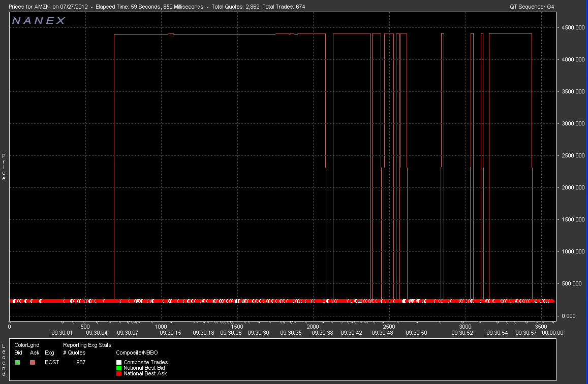The width and height of the screenshot is (588, 384).
Task: Click the 'Bid' column label in legend
Action: coord(18,353)
